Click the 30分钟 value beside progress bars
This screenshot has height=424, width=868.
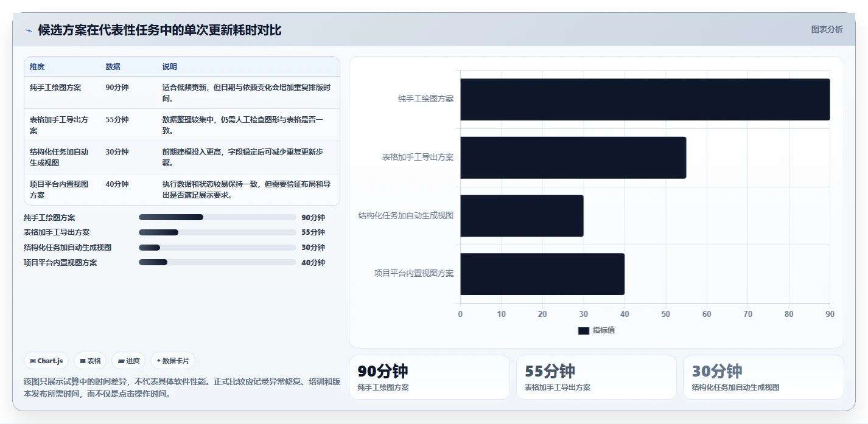313,248
